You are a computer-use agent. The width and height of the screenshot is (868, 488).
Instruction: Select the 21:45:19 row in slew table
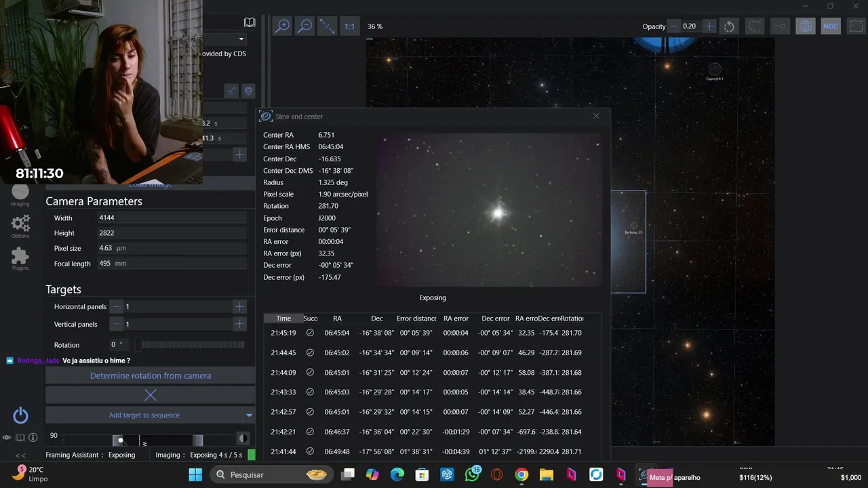point(432,333)
